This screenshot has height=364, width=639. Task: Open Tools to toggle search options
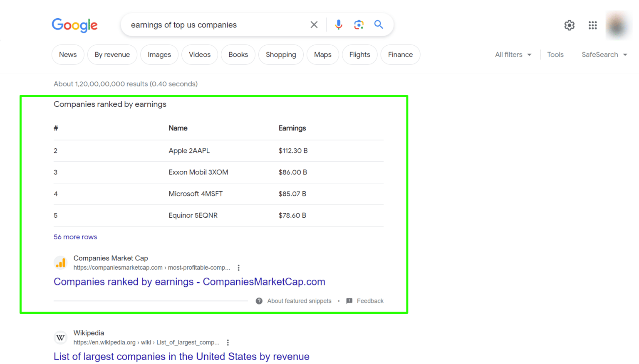point(555,54)
